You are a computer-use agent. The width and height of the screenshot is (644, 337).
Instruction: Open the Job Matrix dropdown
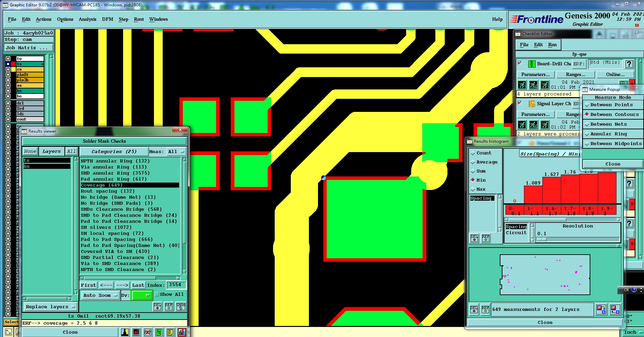click(29, 48)
